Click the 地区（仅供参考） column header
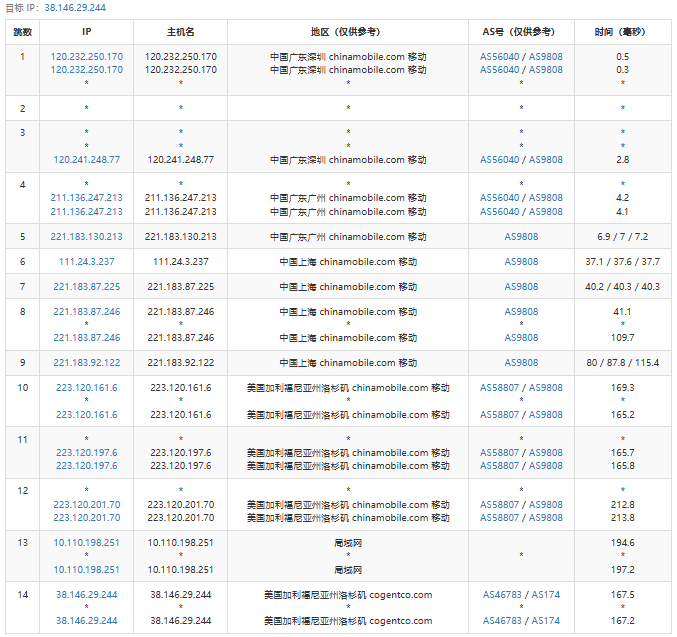677x637 pixels. [348, 32]
